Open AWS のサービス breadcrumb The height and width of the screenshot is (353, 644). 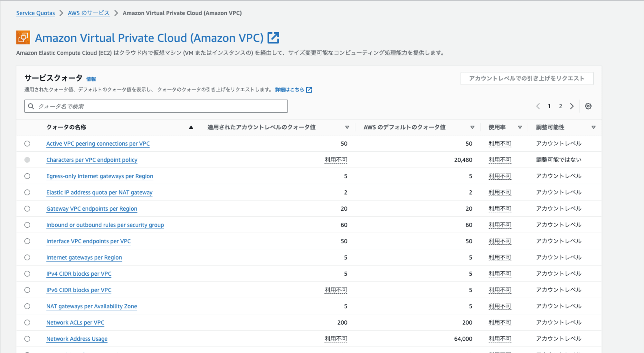89,13
